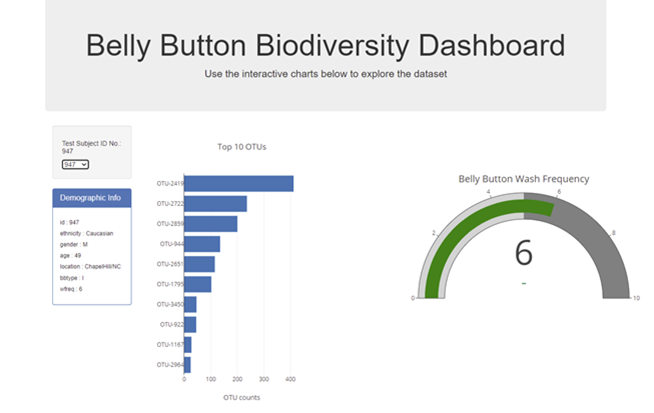654x413 pixels.
Task: Click the Demographic Info panel header
Action: coord(92,198)
